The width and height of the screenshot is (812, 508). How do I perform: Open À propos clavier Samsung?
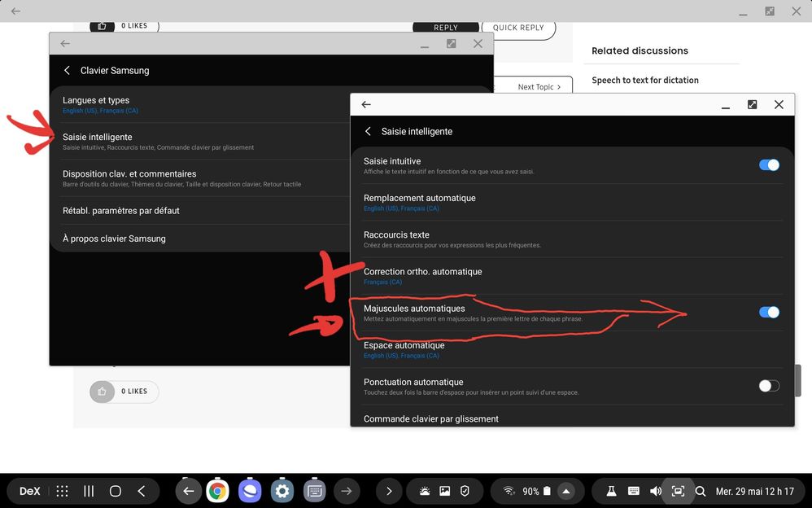pos(202,239)
